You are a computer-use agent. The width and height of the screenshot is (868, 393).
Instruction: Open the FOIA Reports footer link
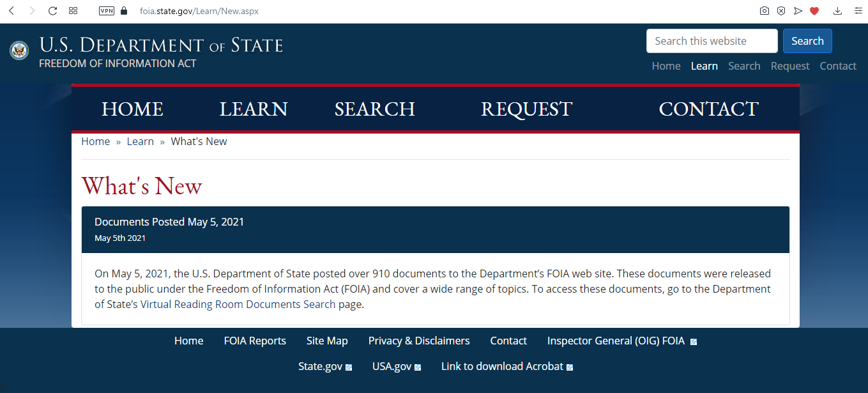tap(255, 341)
